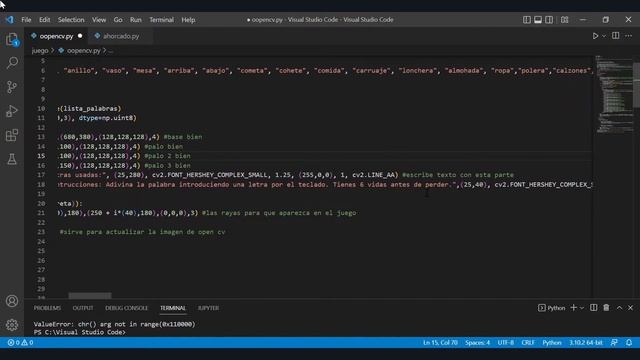
Task: Click the comment '#palo 2 bien'
Action: (x=167, y=156)
